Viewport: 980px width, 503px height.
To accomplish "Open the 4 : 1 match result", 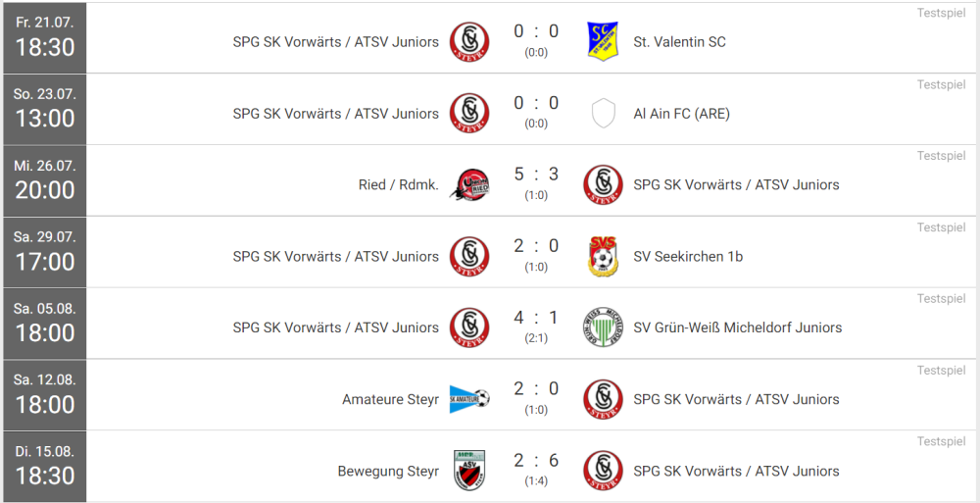I will click(x=536, y=319).
